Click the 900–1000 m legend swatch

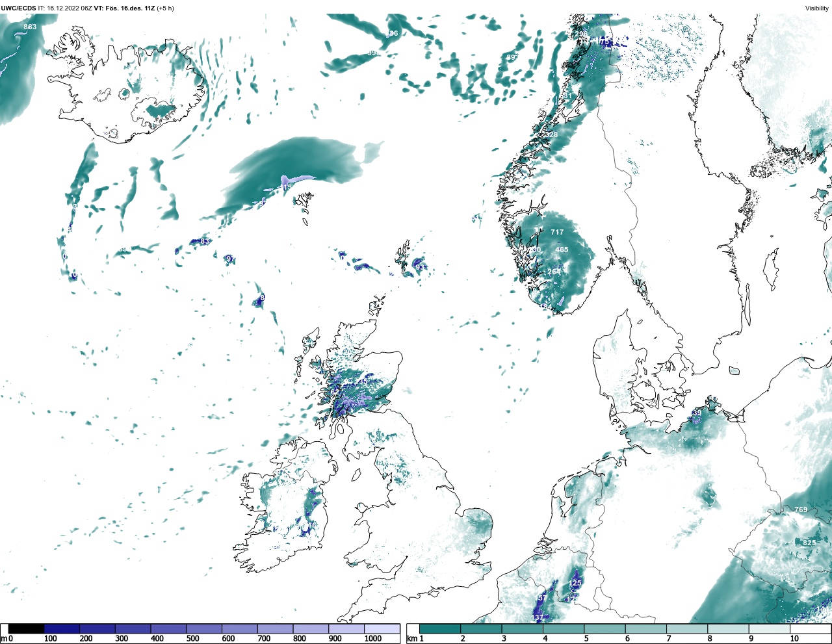point(346,628)
